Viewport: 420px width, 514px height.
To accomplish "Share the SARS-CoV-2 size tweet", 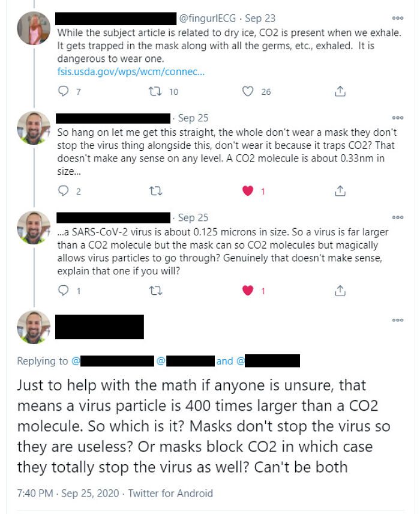I will click(x=340, y=289).
